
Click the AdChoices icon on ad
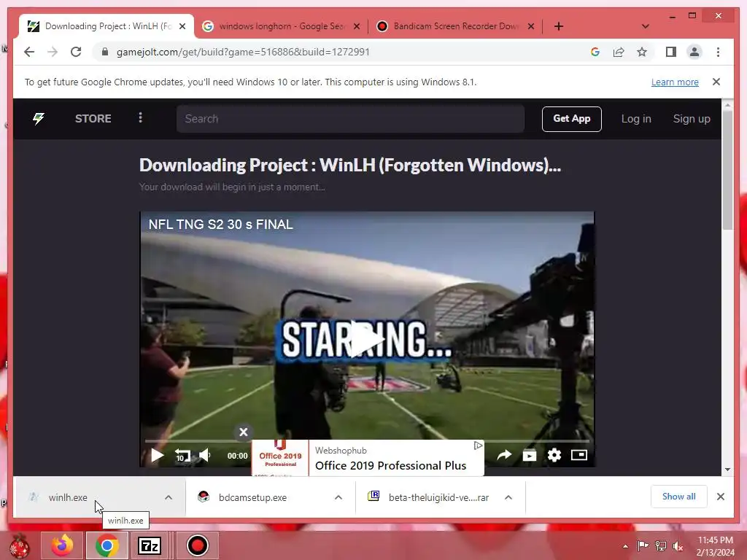pos(478,446)
